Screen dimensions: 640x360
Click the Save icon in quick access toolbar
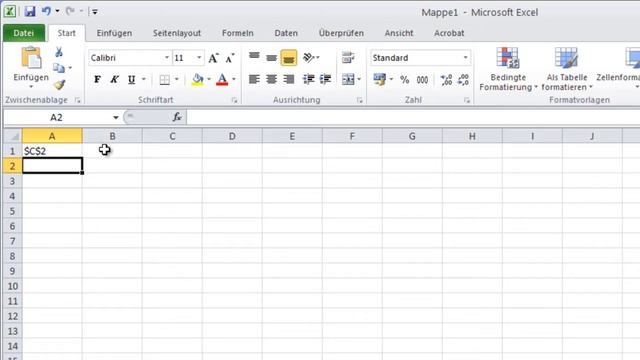pos(30,11)
